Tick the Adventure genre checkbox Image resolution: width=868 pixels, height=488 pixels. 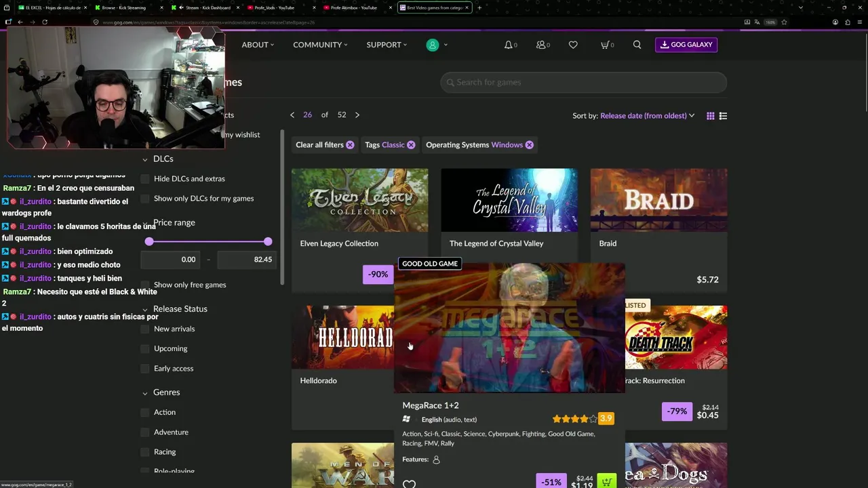[x=145, y=432]
